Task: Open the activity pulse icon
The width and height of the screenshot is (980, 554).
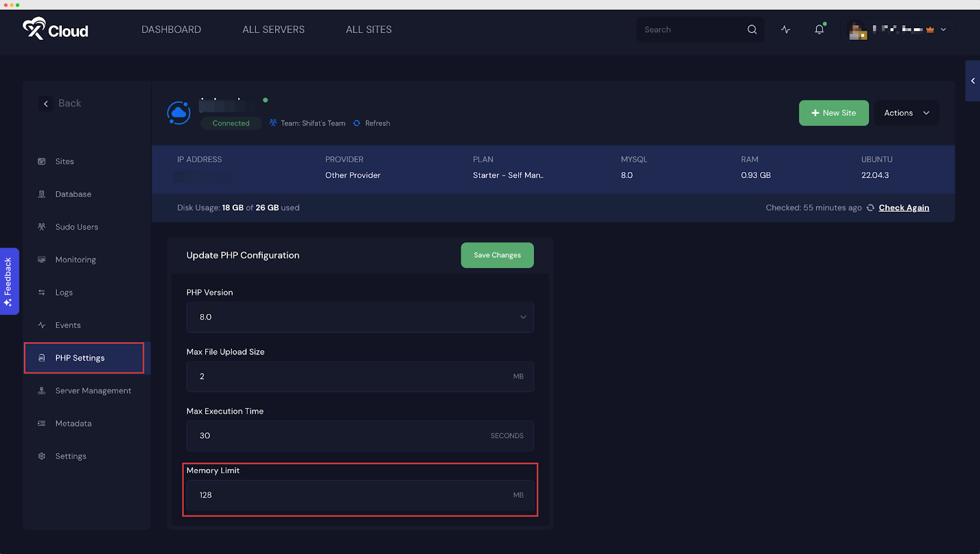Action: pyautogui.click(x=786, y=29)
